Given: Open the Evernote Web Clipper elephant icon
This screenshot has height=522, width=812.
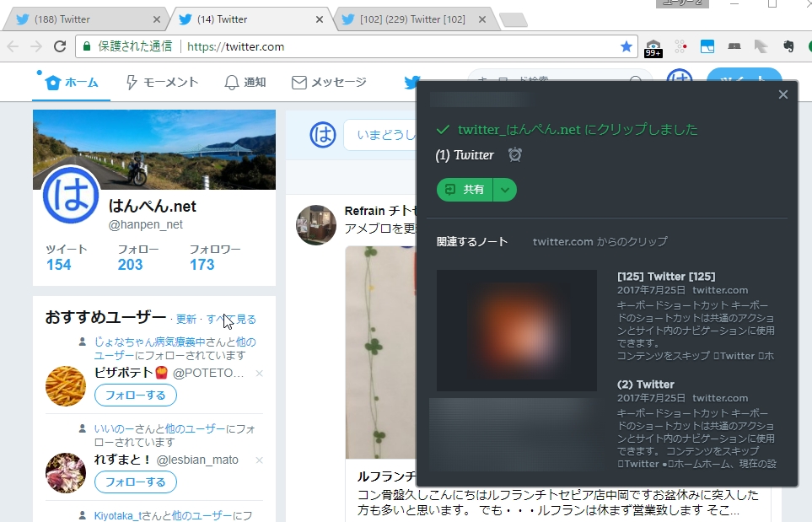Looking at the screenshot, I should (x=788, y=46).
